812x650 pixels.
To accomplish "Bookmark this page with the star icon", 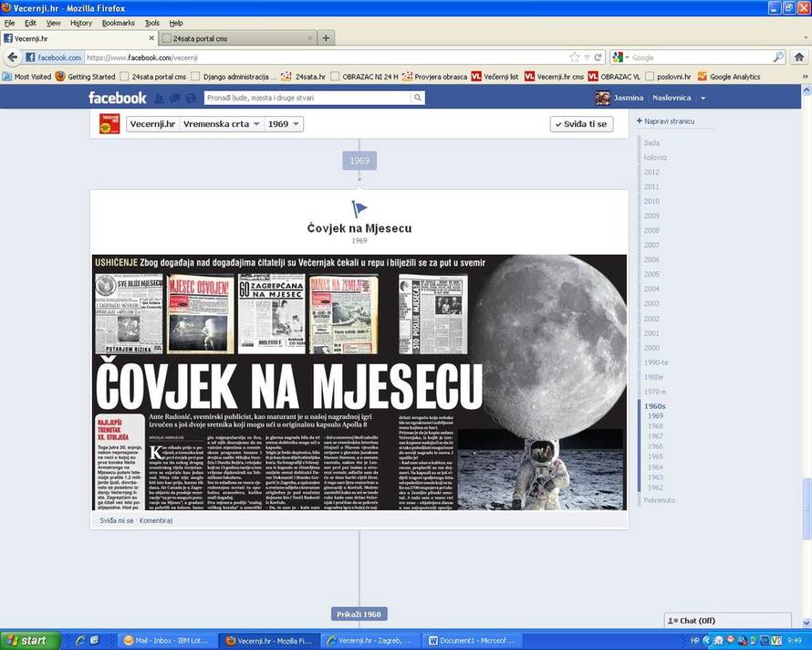I will pyautogui.click(x=574, y=57).
